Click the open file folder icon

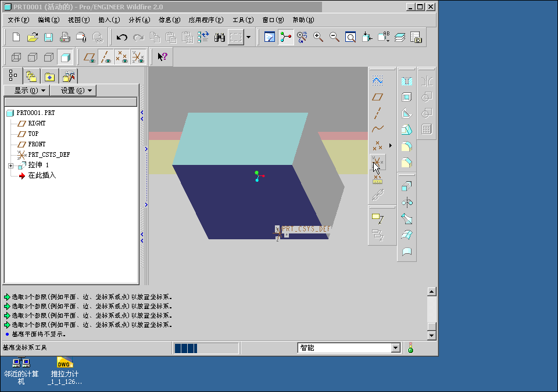(x=33, y=37)
